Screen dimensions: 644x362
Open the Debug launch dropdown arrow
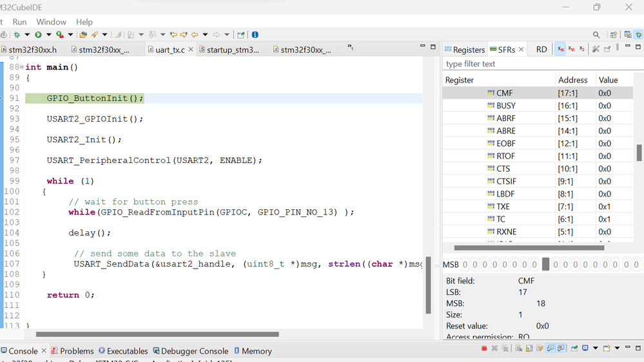27,35
